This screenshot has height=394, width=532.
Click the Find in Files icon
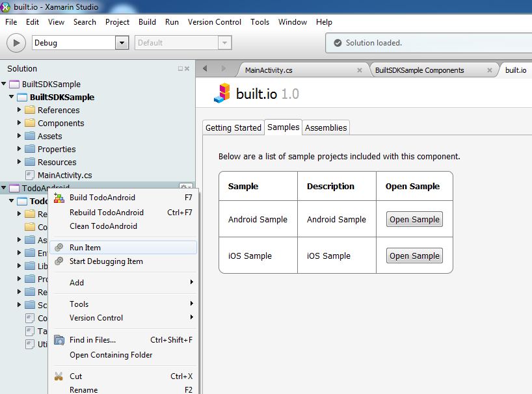[x=60, y=339]
